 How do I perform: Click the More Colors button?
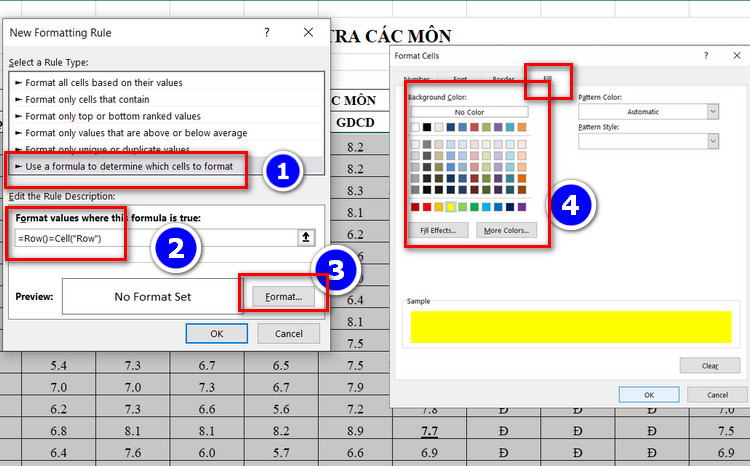click(505, 230)
